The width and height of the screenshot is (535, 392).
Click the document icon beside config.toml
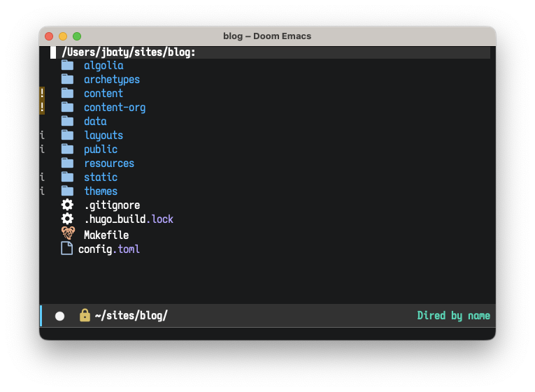pos(67,249)
